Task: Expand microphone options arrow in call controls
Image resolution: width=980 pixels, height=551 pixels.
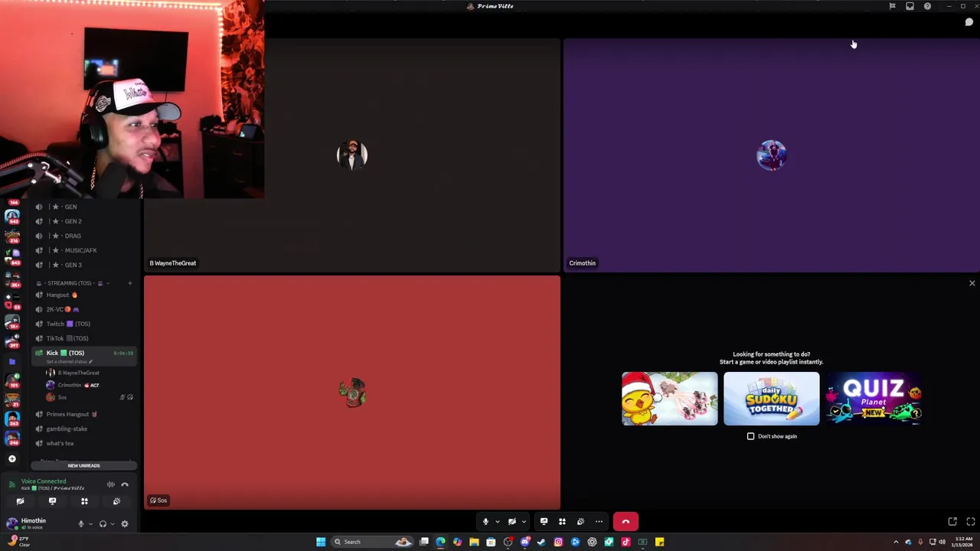Action: 497,522
